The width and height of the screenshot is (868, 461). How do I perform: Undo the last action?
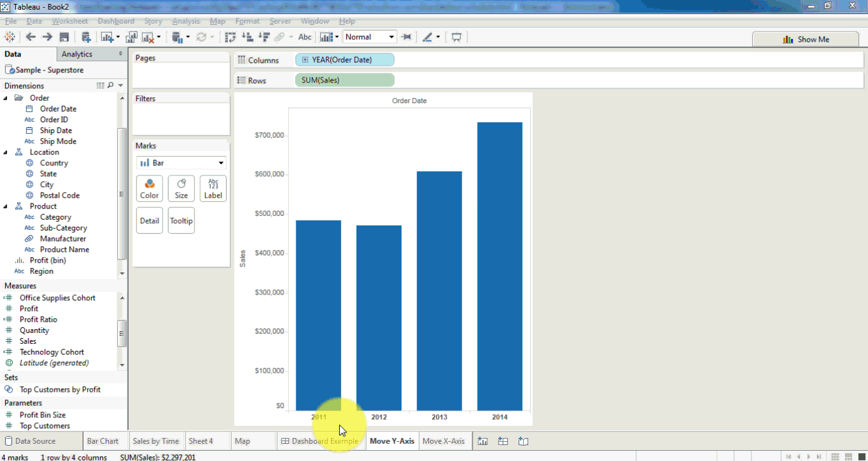click(30, 36)
